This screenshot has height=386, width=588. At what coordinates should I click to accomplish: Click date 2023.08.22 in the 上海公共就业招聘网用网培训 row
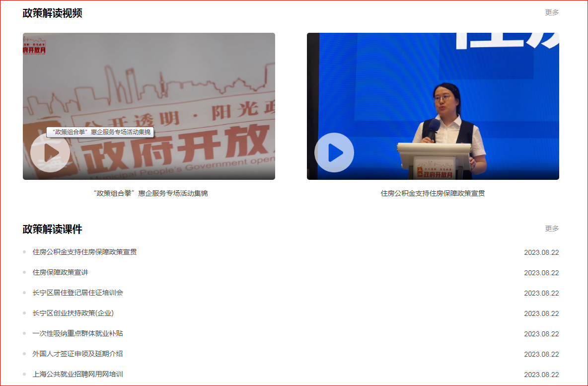541,375
